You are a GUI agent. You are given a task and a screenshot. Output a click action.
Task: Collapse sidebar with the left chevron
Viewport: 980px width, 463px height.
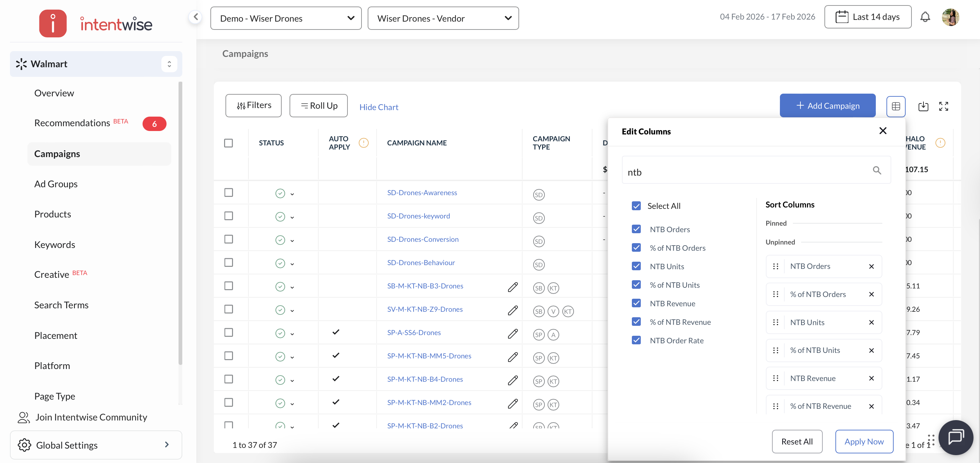196,17
